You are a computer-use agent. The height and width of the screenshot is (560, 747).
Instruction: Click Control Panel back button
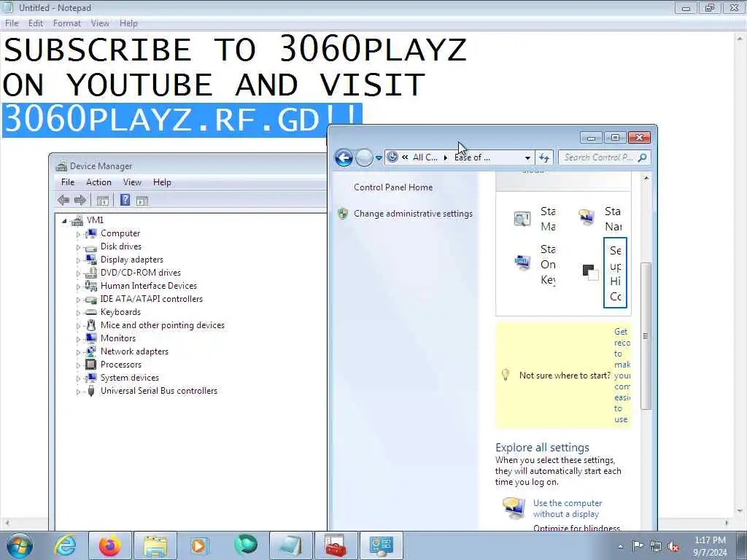[x=344, y=157]
